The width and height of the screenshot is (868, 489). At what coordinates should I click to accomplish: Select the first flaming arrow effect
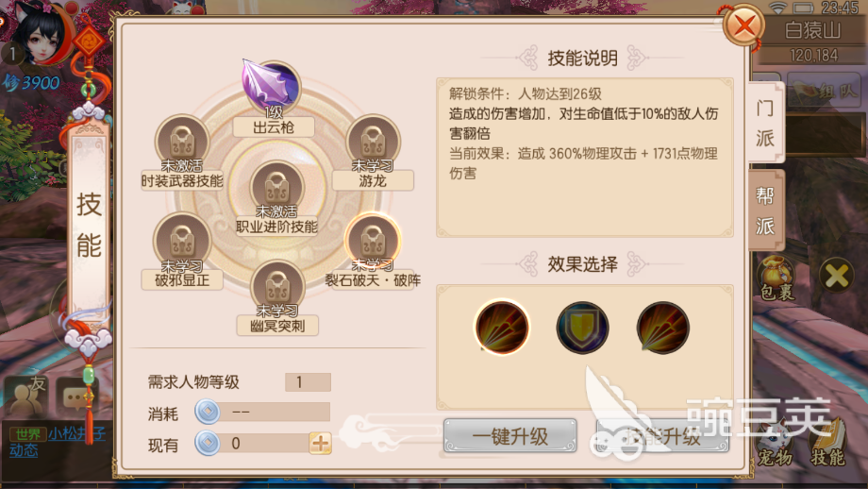coord(502,328)
